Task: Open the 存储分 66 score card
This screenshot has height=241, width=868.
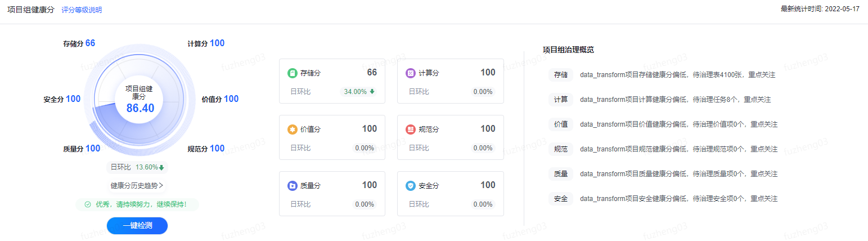Action: (x=332, y=81)
